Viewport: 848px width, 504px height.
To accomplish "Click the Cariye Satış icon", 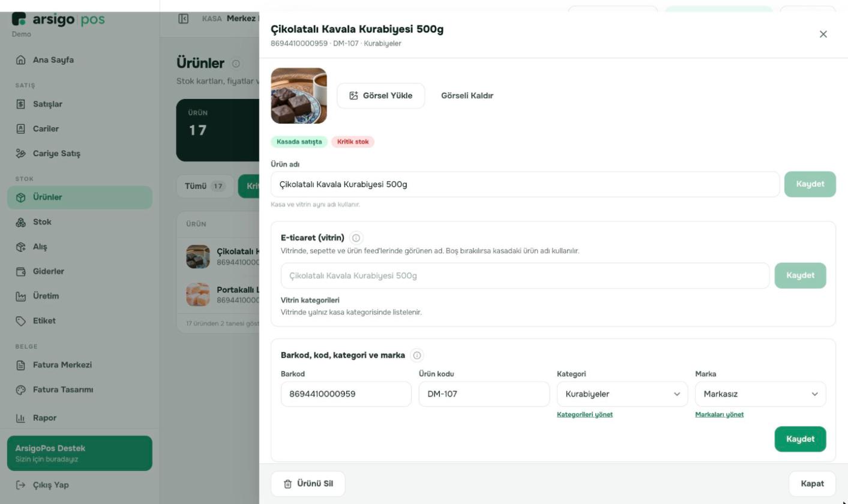I will click(x=21, y=154).
